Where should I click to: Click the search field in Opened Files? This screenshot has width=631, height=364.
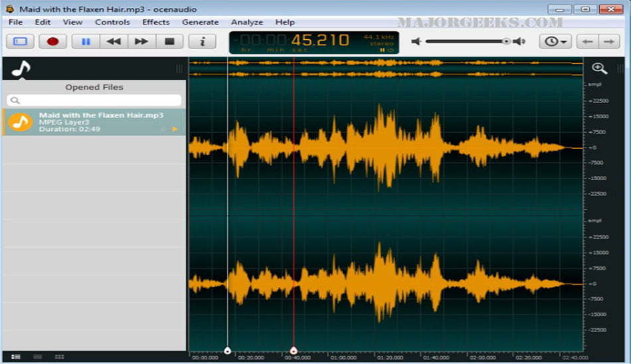click(94, 100)
